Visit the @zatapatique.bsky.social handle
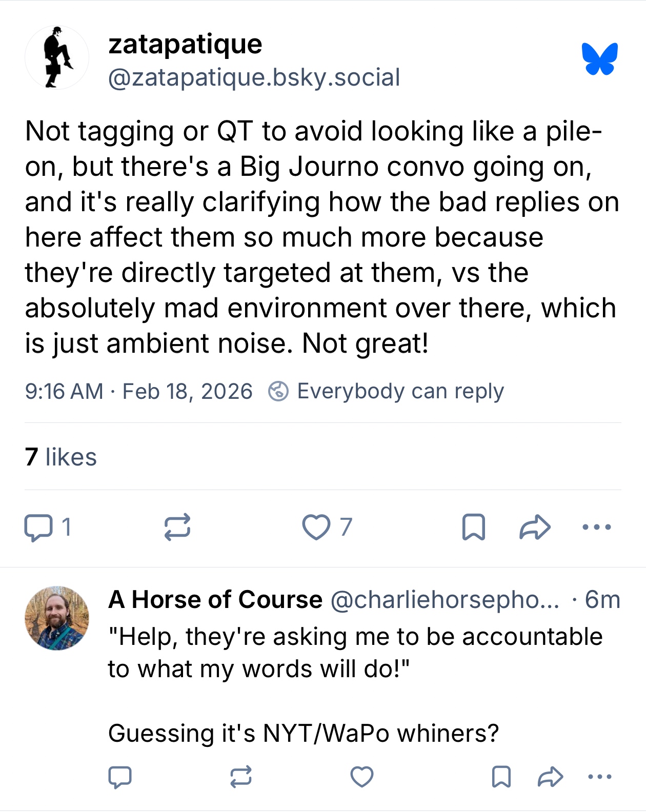Viewport: 646px width, 812px height. [x=254, y=78]
